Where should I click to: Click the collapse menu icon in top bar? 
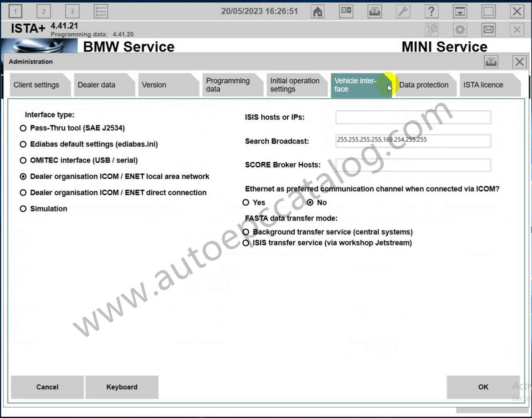(x=460, y=11)
